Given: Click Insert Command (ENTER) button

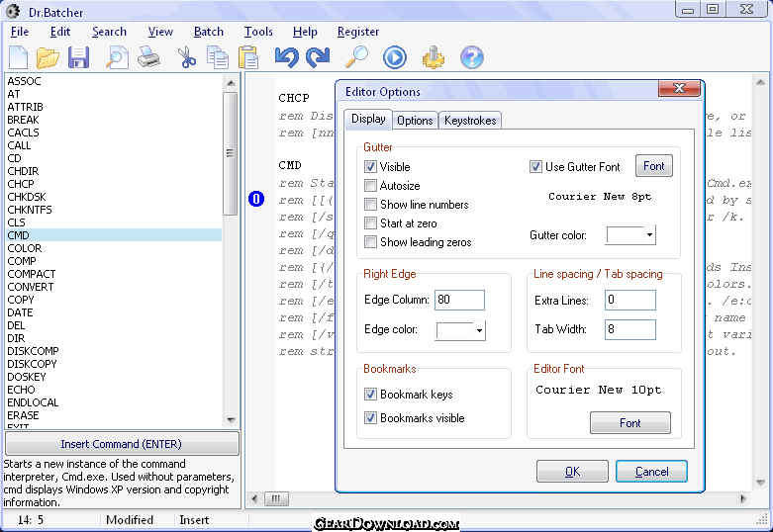Looking at the screenshot, I should point(122,444).
